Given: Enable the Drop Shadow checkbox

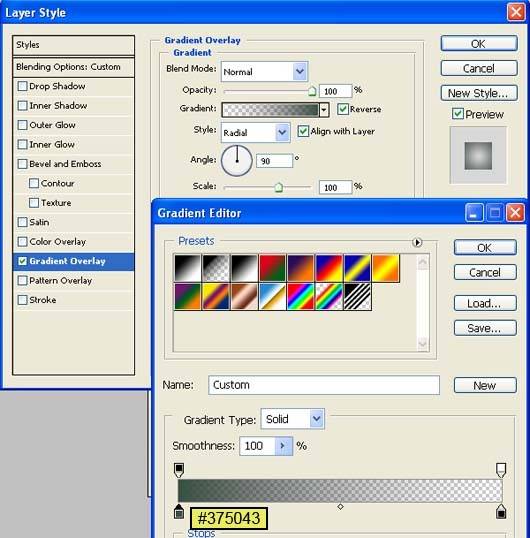Looking at the screenshot, I should pyautogui.click(x=22, y=86).
